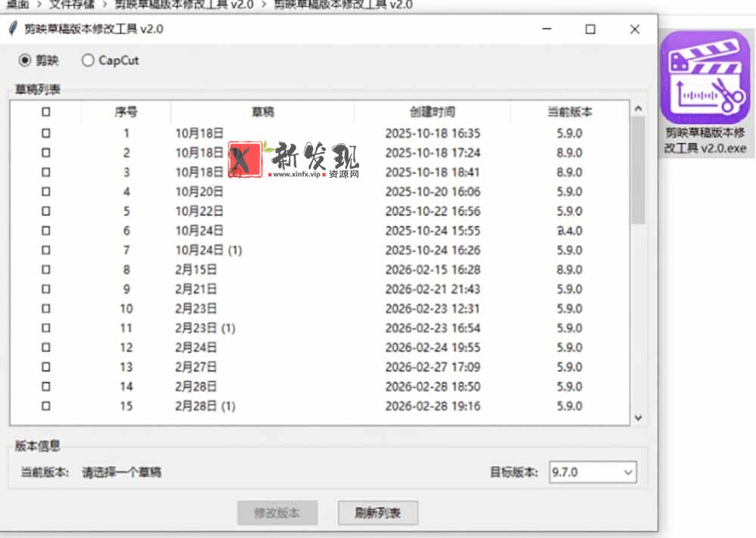Select the creation time 2026-02-23 12:31
Image resolution: width=756 pixels, height=538 pixels.
(x=432, y=308)
